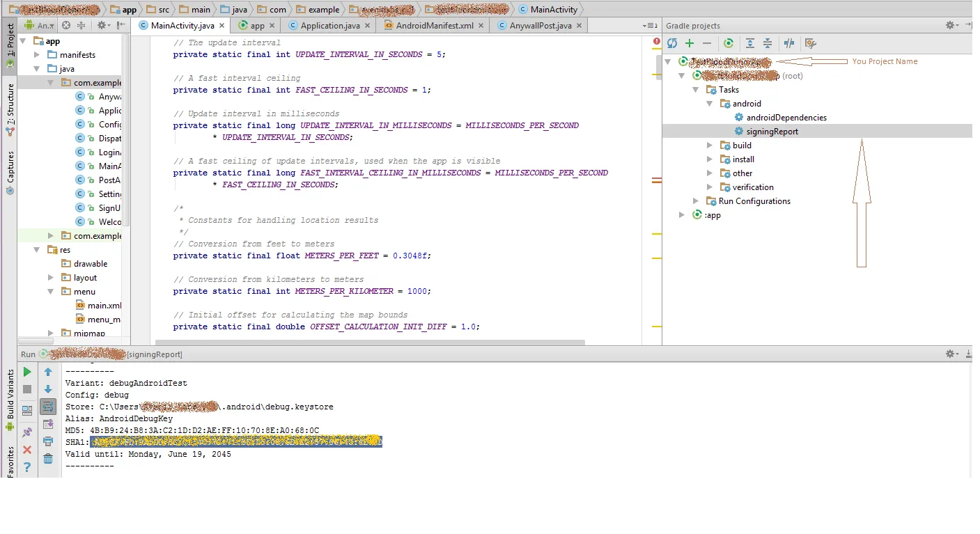Select androidDependencies Gradle task
Screen dimensions: 980x534
point(786,118)
